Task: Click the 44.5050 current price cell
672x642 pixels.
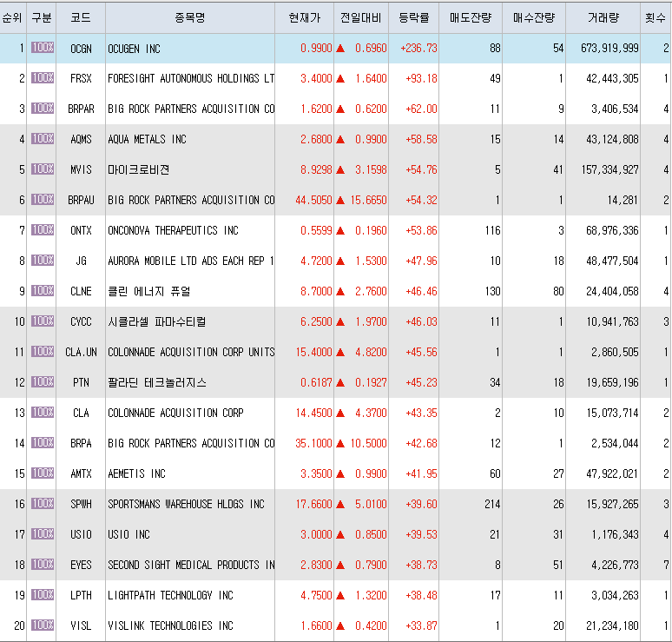Action: coord(313,201)
